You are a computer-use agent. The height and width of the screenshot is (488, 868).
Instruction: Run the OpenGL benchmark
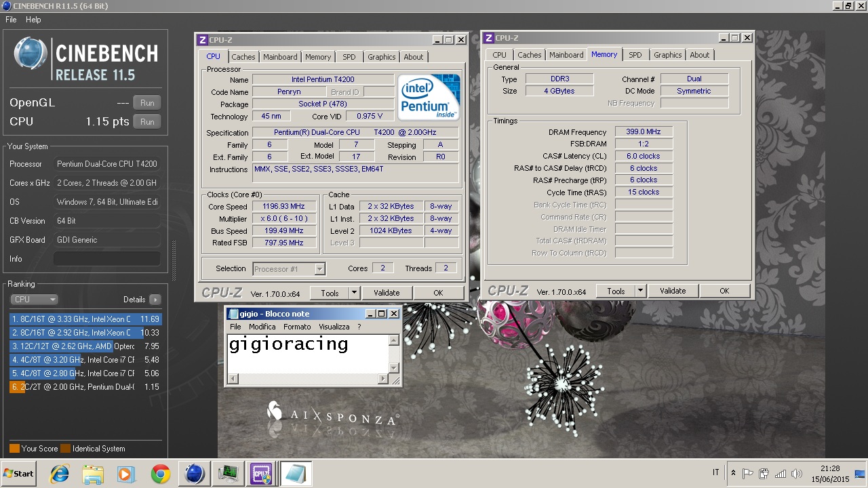coord(147,103)
